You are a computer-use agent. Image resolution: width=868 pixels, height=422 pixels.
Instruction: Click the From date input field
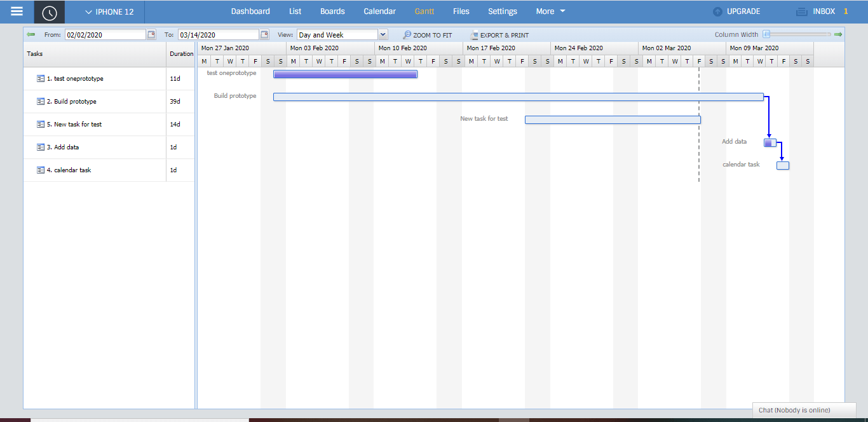click(105, 35)
